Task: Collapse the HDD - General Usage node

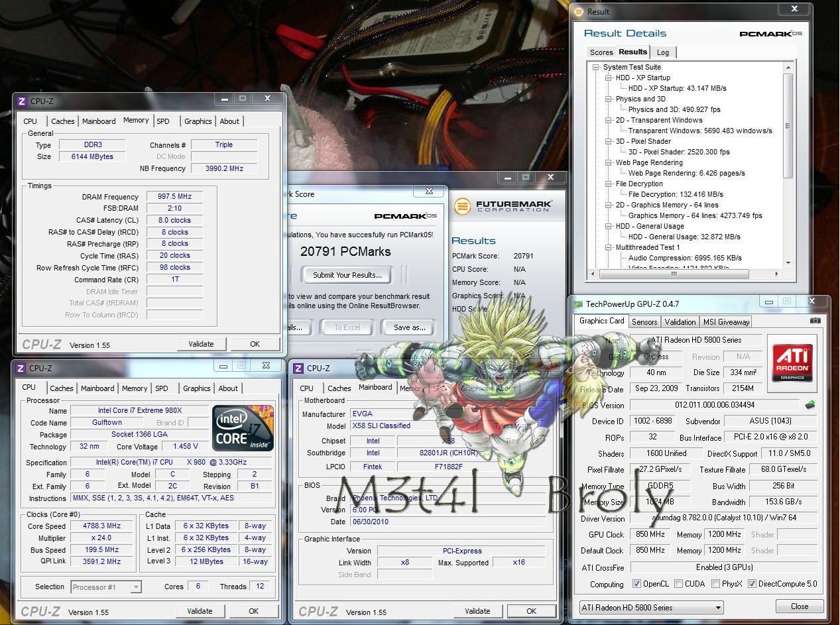Action: coord(609,226)
